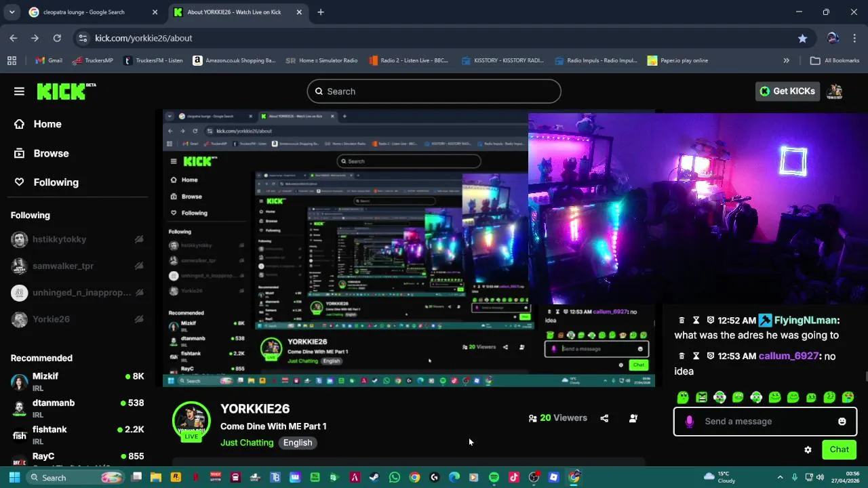Viewport: 868px width, 488px height.
Task: Click the Get KICKs button
Action: click(787, 91)
